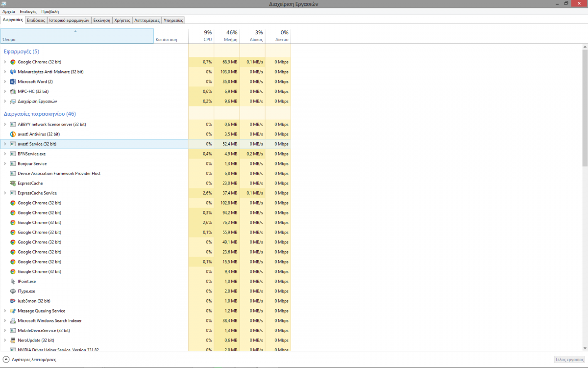This screenshot has height=368, width=588.
Task: Click the MPC-HC (32 bit) icon
Action: (13, 91)
